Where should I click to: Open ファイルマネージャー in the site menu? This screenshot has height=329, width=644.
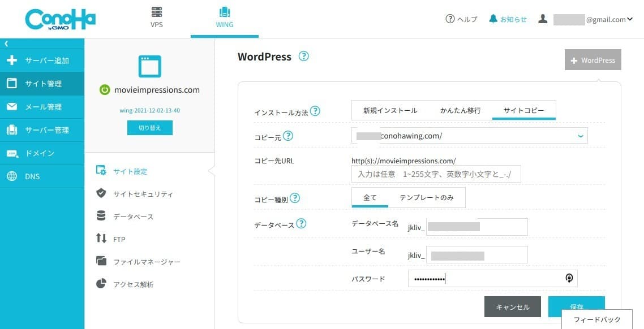[x=147, y=262]
